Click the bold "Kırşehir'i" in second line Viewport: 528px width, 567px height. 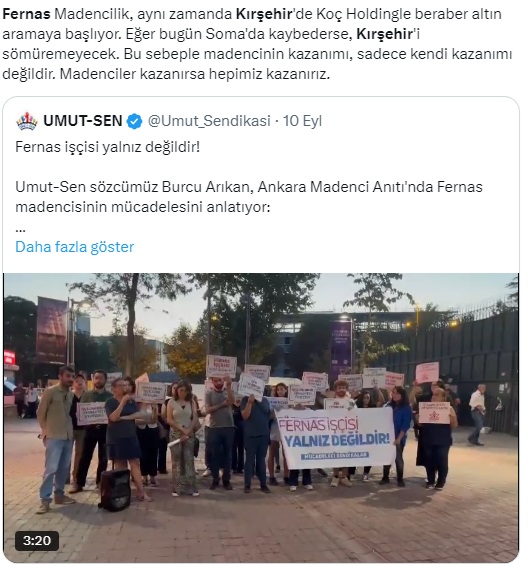coord(388,34)
